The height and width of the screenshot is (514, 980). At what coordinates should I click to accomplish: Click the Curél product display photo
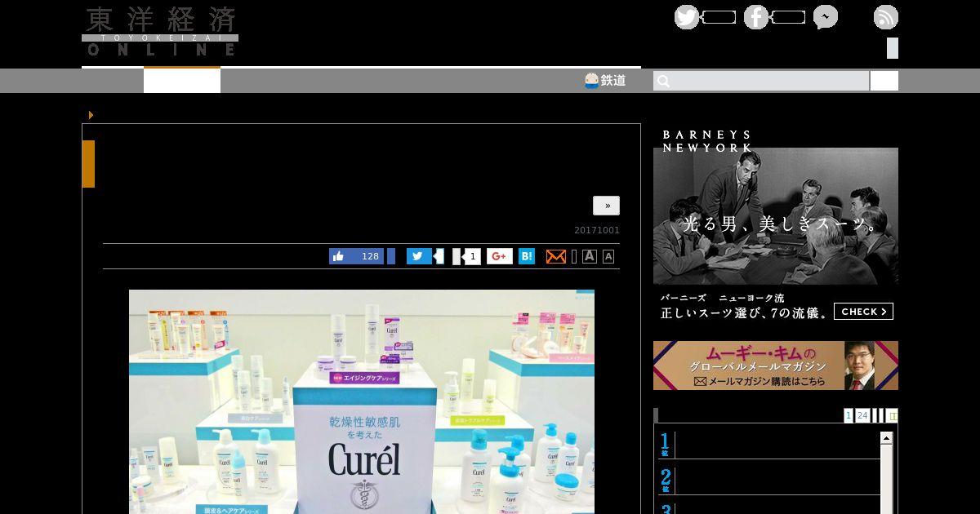click(x=362, y=401)
